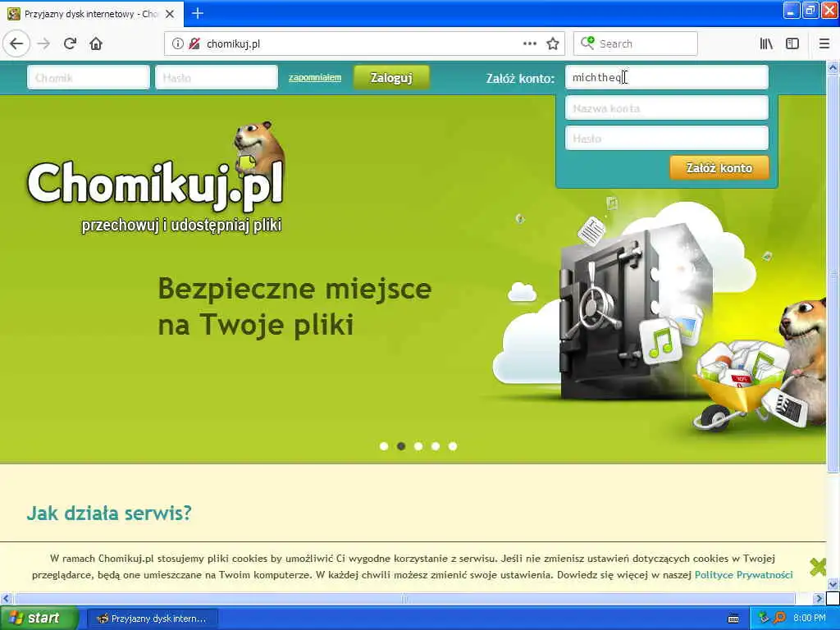Click the Nazwa konta field
The height and width of the screenshot is (630, 840).
click(x=666, y=108)
